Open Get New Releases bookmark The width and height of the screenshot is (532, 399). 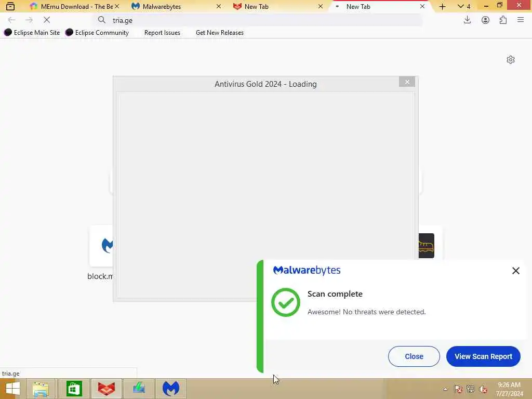[220, 33]
